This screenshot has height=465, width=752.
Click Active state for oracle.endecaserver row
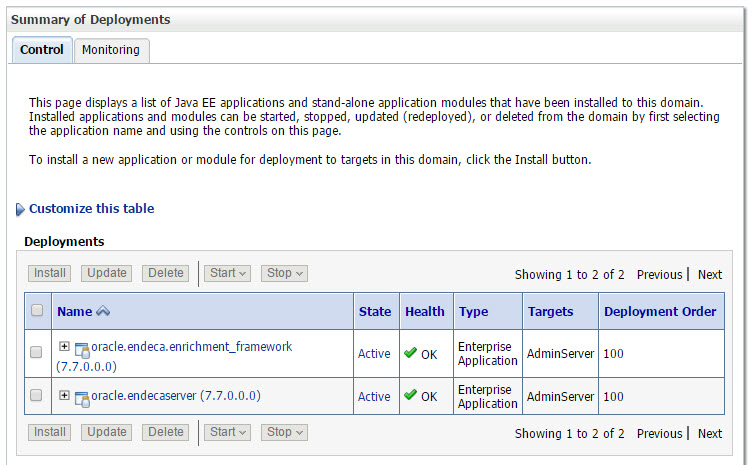tap(374, 397)
